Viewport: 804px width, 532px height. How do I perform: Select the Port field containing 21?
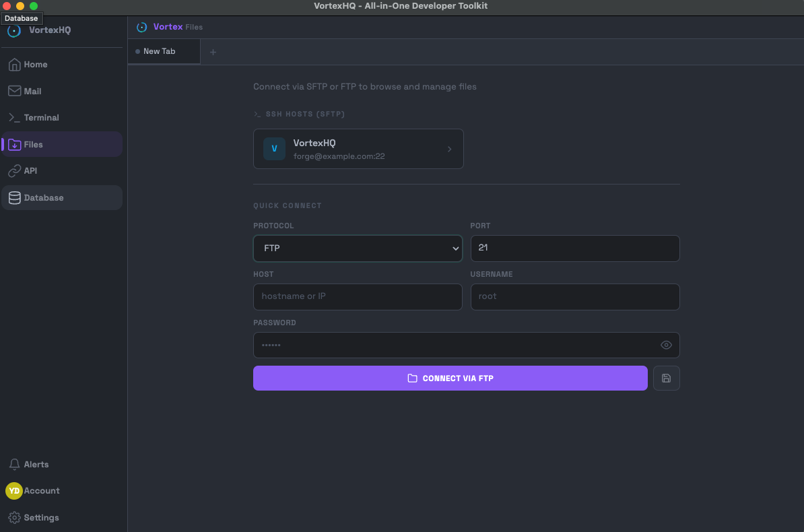(574, 248)
